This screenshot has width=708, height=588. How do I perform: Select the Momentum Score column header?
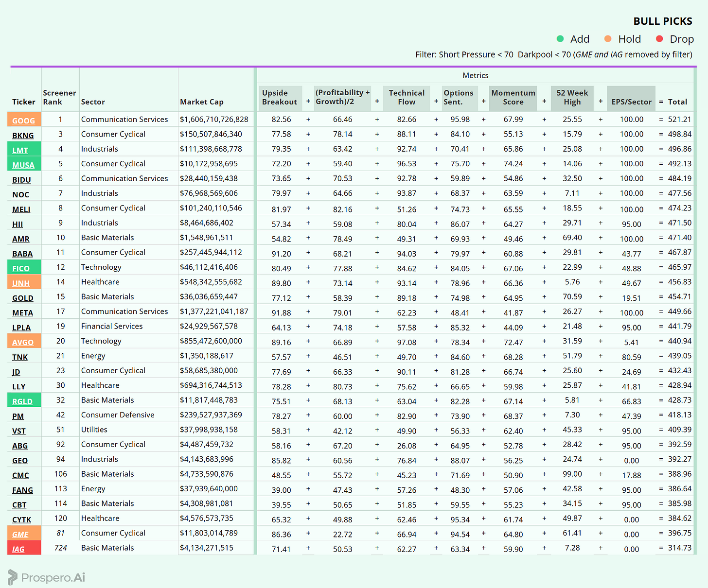point(513,97)
